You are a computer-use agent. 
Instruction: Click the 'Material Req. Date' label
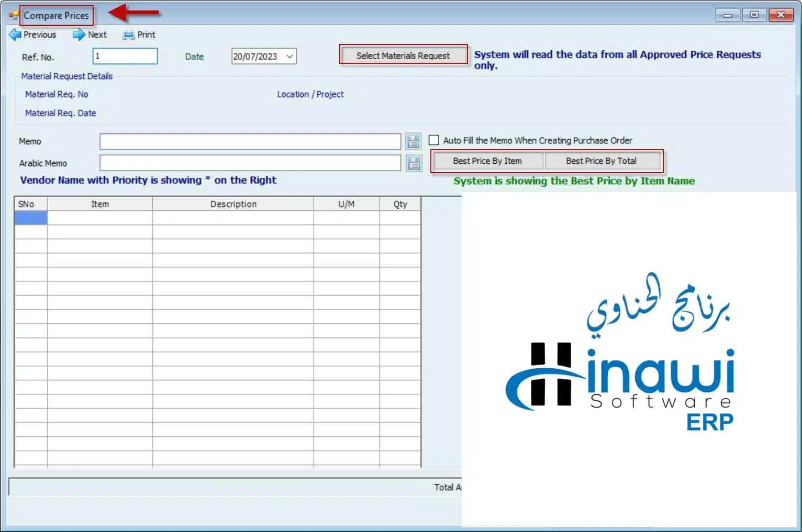(61, 113)
